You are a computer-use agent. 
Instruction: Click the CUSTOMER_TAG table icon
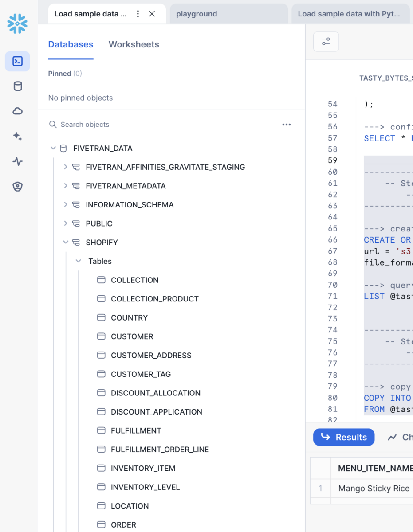tap(101, 374)
